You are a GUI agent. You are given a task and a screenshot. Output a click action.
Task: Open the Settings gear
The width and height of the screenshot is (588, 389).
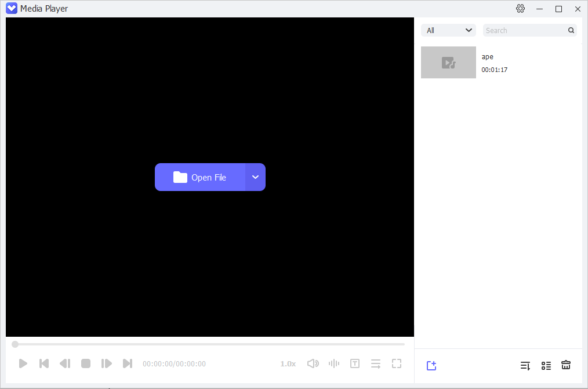point(520,8)
